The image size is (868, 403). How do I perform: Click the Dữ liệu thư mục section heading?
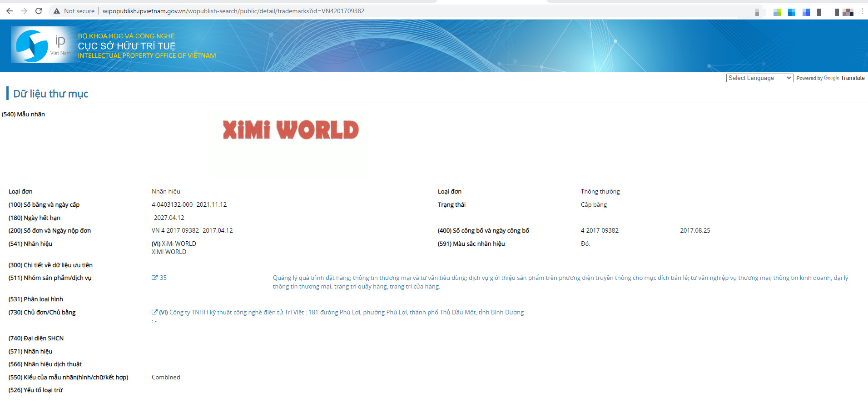point(50,94)
